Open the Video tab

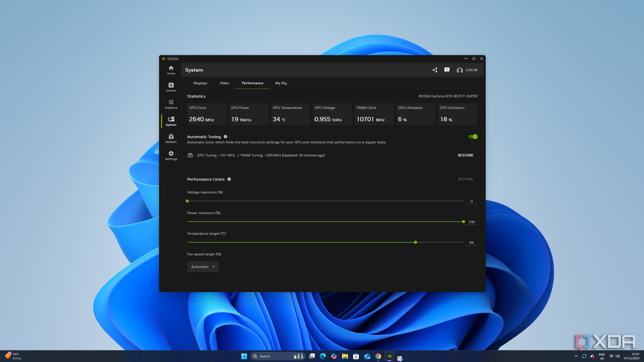tap(224, 83)
